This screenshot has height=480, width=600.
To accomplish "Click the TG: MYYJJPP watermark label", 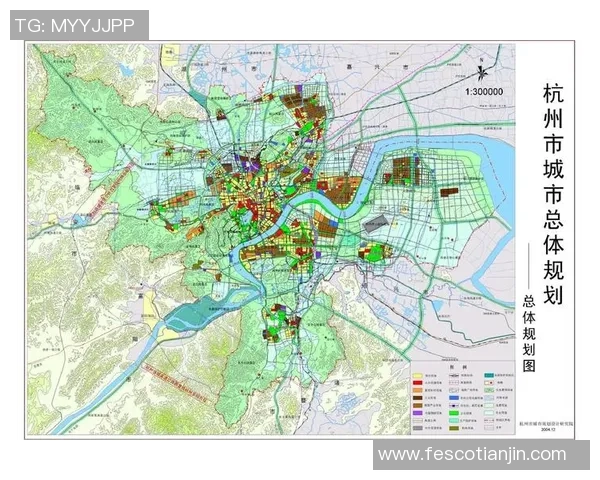I will point(78,26).
